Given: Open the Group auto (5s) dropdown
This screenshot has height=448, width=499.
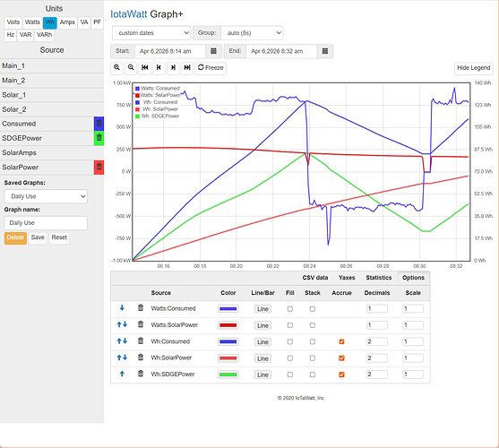Looking at the screenshot, I should (252, 33).
